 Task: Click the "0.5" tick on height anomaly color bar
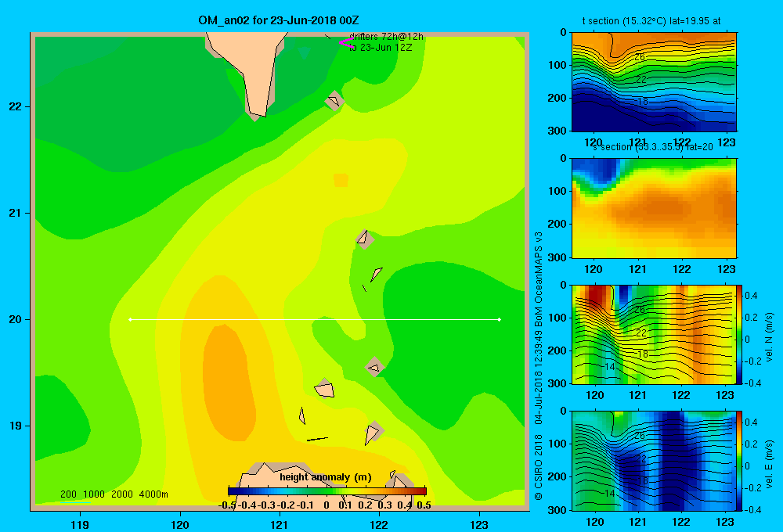click(x=424, y=505)
